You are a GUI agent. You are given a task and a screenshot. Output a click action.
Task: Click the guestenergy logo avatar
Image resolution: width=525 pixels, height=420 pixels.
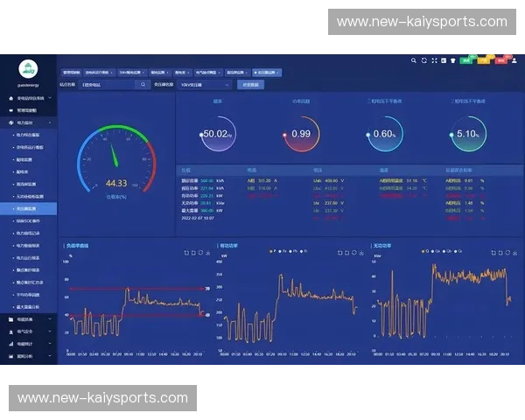[x=29, y=68]
